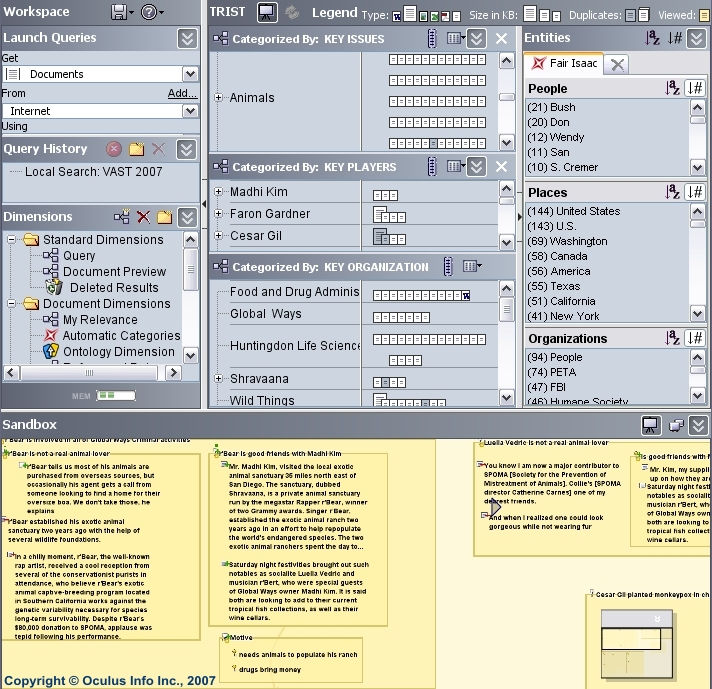Click the new dimension tree icon in Dimensions header
The height and width of the screenshot is (689, 712).
(122, 217)
